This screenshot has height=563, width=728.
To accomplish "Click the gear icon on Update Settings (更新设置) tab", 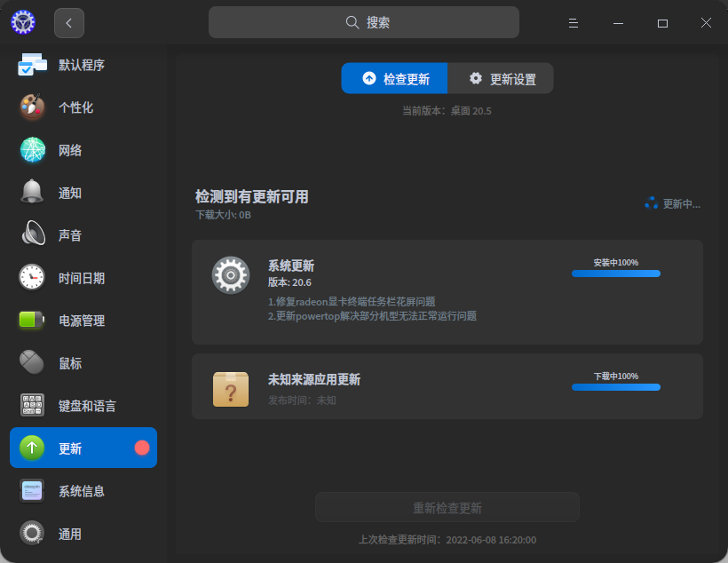I will (x=476, y=78).
